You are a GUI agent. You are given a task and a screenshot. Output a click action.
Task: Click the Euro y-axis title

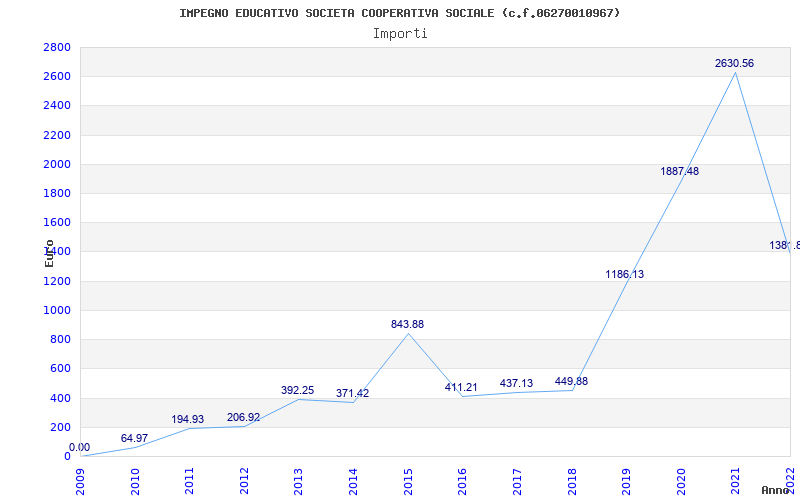tap(49, 253)
